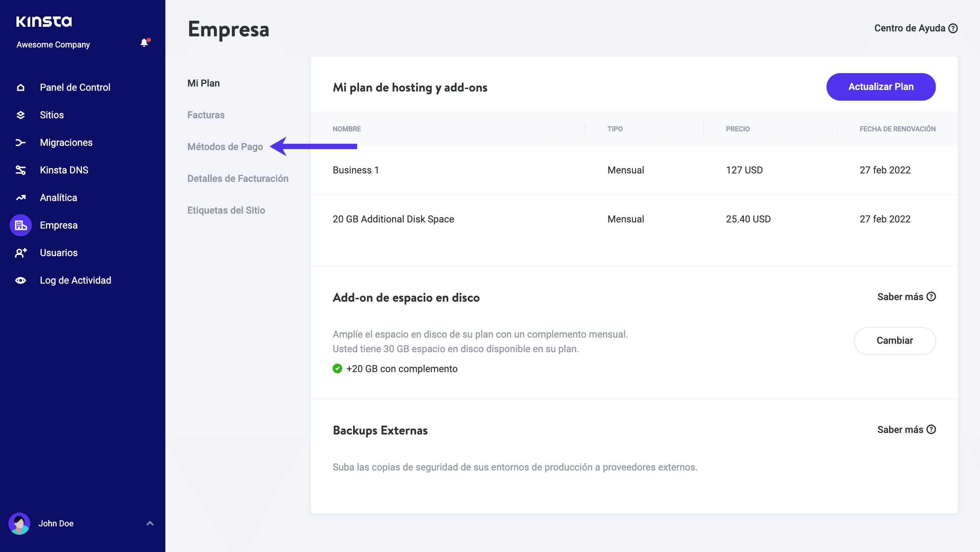The image size is (980, 552).
Task: Open Panel de Control in the sidebar
Action: click(x=75, y=87)
